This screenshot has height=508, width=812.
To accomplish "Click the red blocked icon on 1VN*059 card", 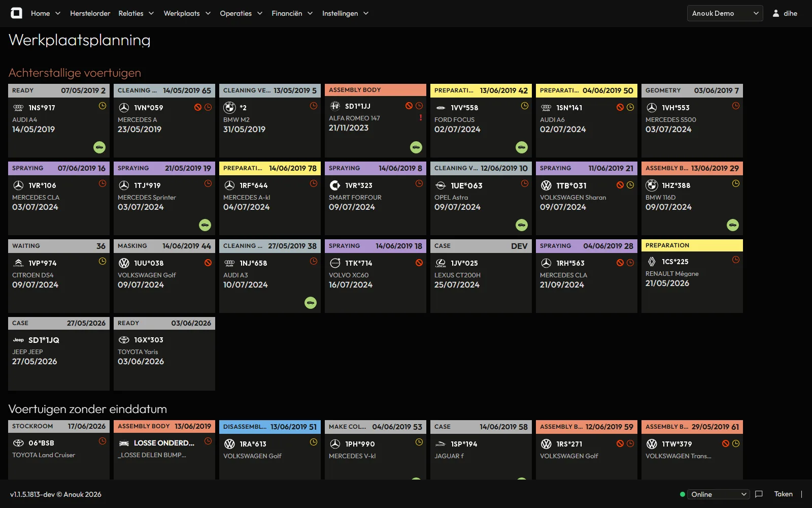I will [198, 107].
